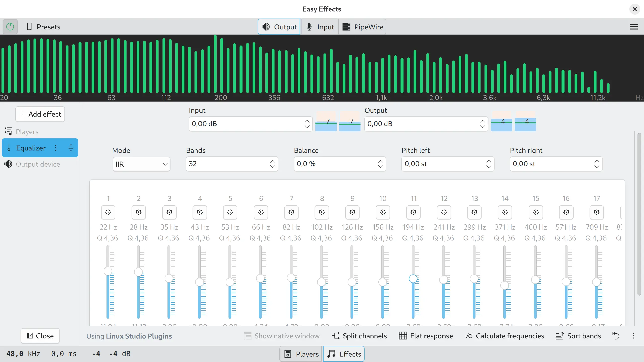Open the three-dot menu next to Equalizer
This screenshot has height=362, width=644.
click(x=56, y=148)
